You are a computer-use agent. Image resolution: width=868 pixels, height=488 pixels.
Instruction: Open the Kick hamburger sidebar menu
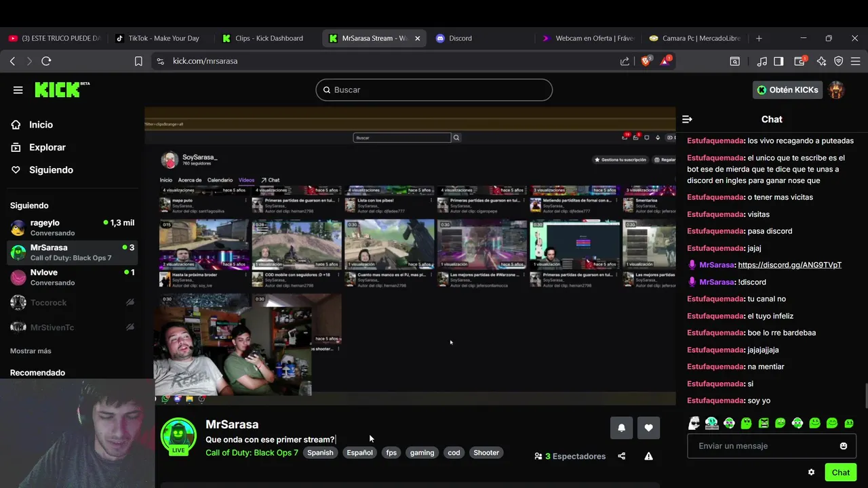pos(18,90)
